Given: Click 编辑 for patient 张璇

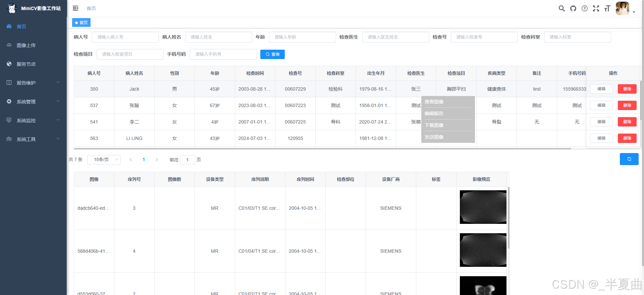Looking at the screenshot, I should click(601, 105).
